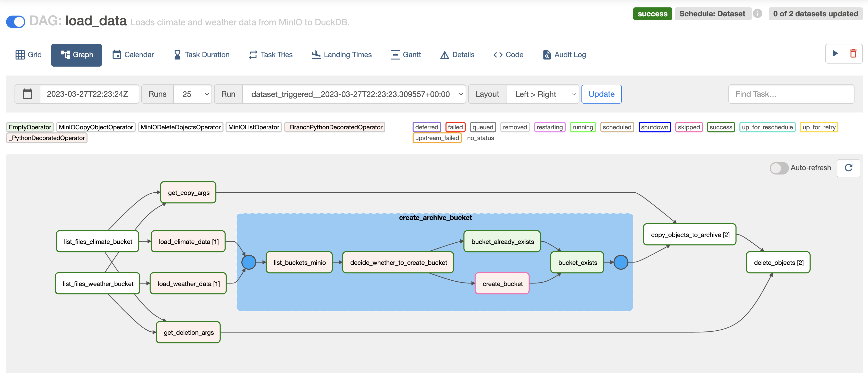Screen dimensions: 868x373
Task: Toggle the load_data DAG pause switch
Action: click(x=16, y=22)
